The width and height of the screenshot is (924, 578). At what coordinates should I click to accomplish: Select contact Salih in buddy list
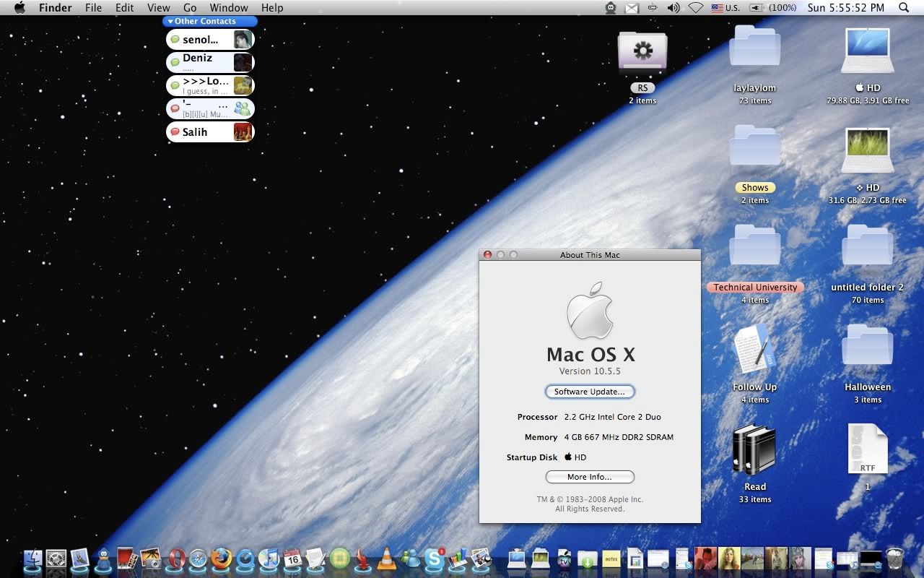210,132
